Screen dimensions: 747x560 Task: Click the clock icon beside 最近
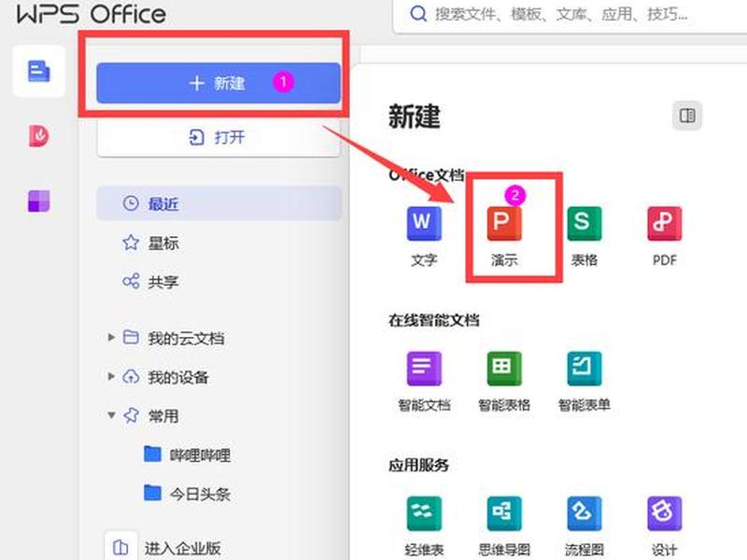click(131, 203)
